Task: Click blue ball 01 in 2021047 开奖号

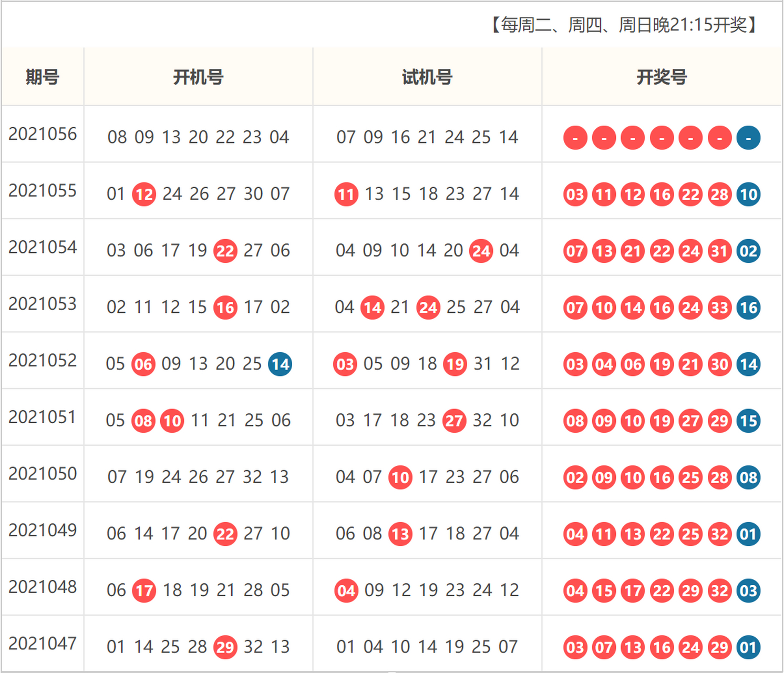Action: pos(748,647)
